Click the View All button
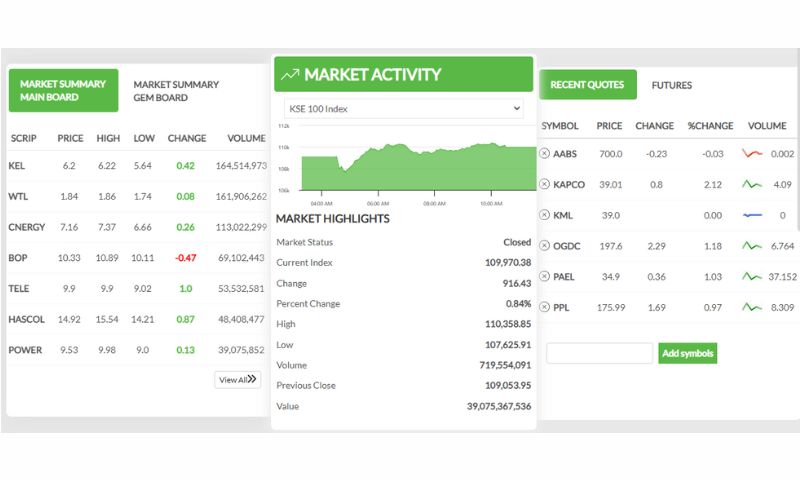 238,380
